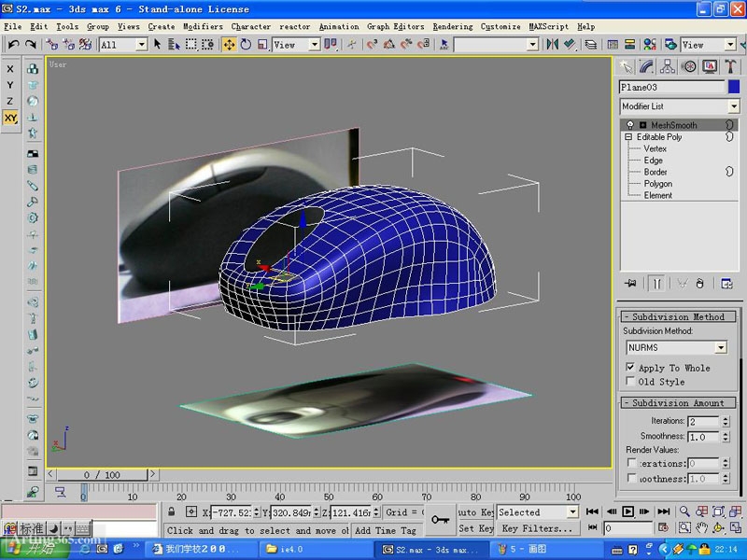Screen dimensions: 747x560
Task: Select the Rotate tool on the main toolbar
Action: 245,42
